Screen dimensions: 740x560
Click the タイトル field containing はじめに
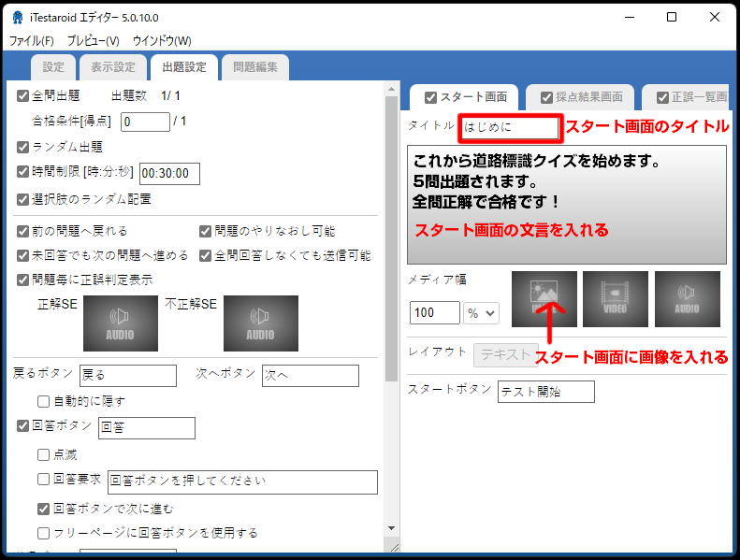pyautogui.click(x=510, y=127)
